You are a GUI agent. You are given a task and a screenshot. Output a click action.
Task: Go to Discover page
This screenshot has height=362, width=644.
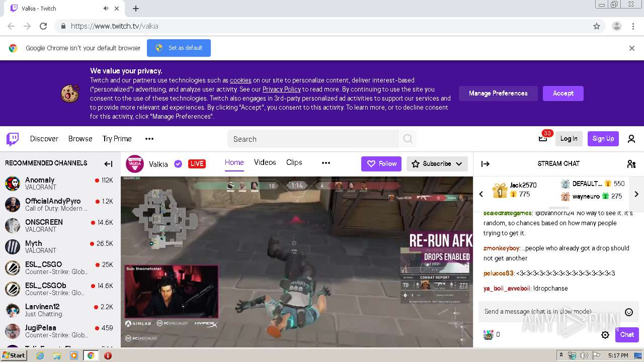(44, 139)
